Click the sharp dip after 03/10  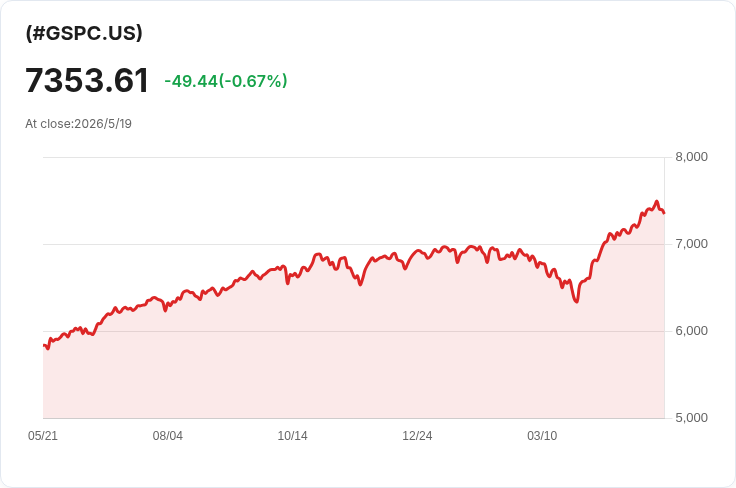tap(576, 301)
